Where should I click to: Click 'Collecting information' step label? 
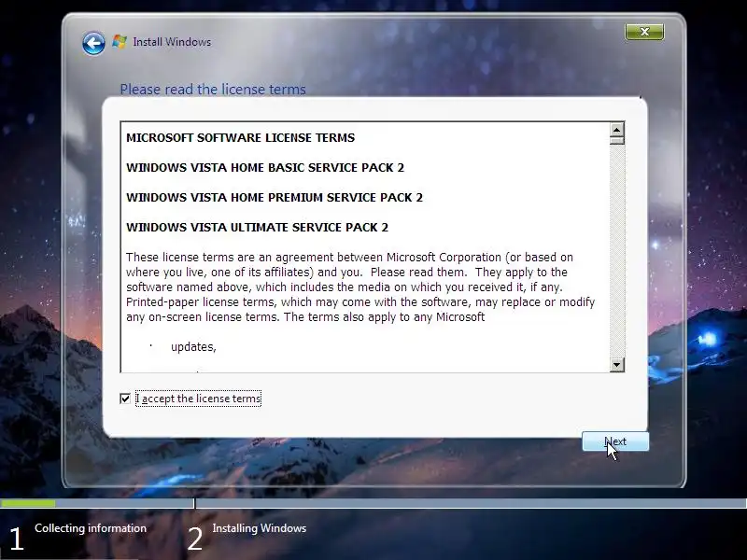91,528
